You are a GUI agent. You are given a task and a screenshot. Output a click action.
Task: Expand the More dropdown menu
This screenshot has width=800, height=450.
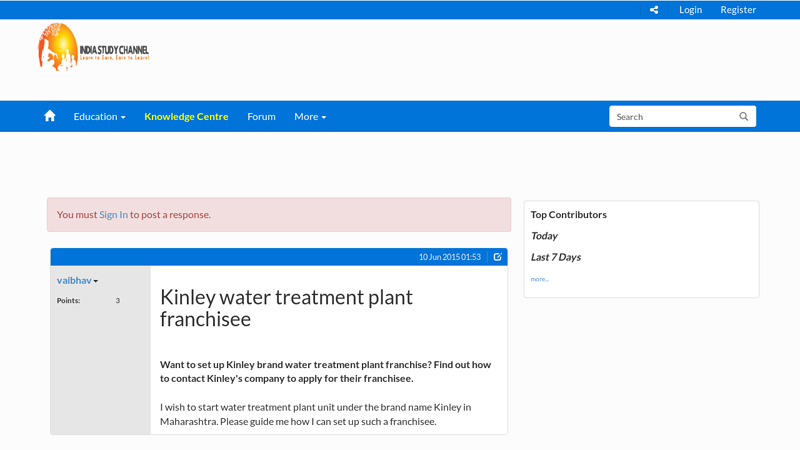click(310, 117)
